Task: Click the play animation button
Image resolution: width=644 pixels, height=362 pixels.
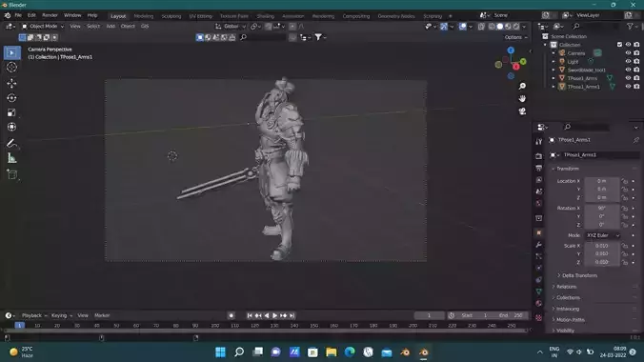Action: tap(274, 315)
